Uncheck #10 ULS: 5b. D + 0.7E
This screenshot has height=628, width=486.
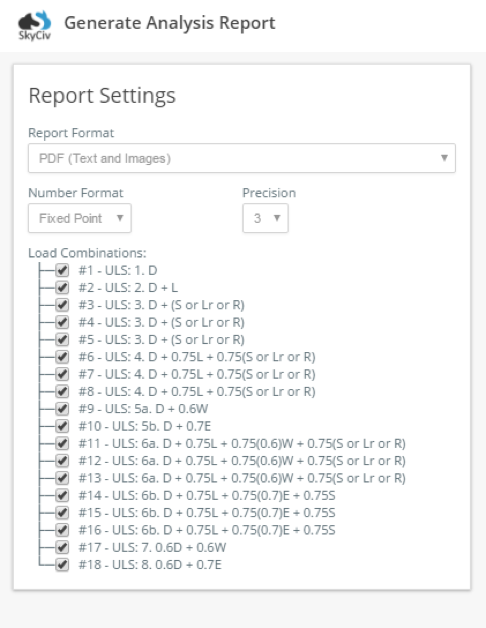click(62, 426)
